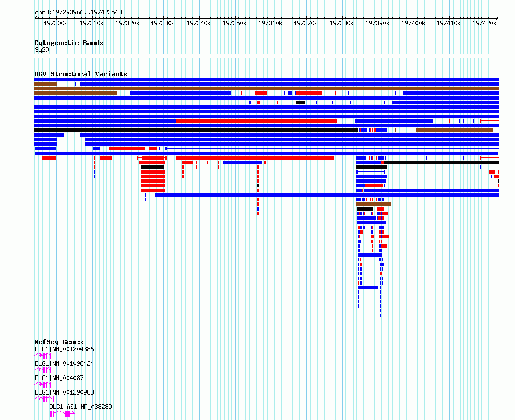Click the 197300k ruler label
Image resolution: width=515 pixels, height=420 pixels.
56,23
